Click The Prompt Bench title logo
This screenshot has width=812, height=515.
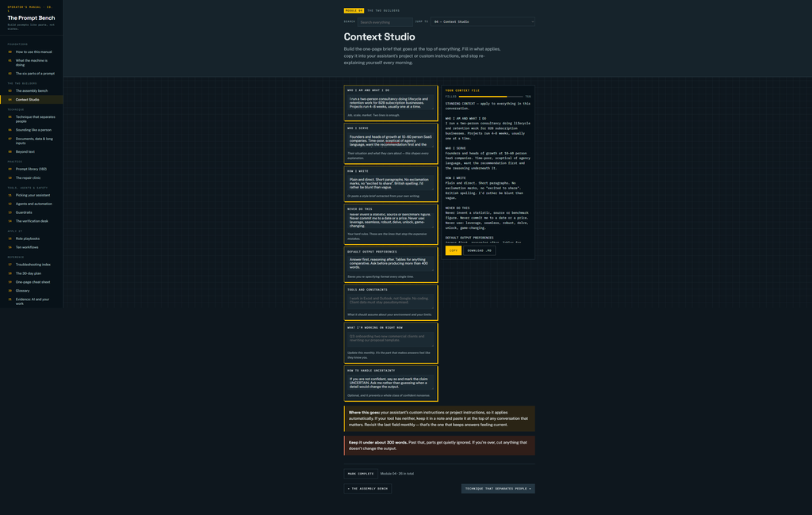point(31,17)
